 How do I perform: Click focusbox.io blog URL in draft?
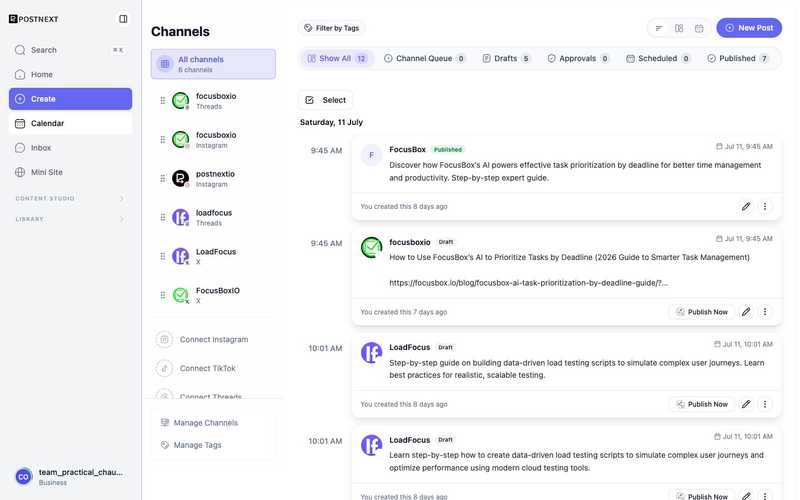(x=528, y=283)
